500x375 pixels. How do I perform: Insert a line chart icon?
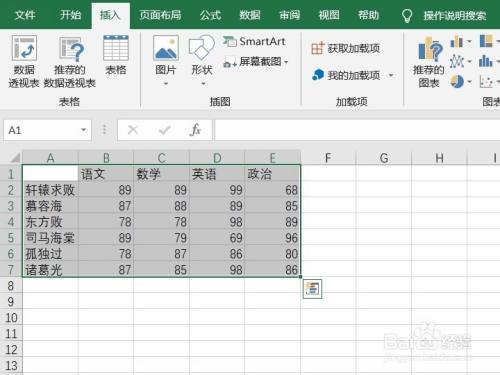coord(456,61)
